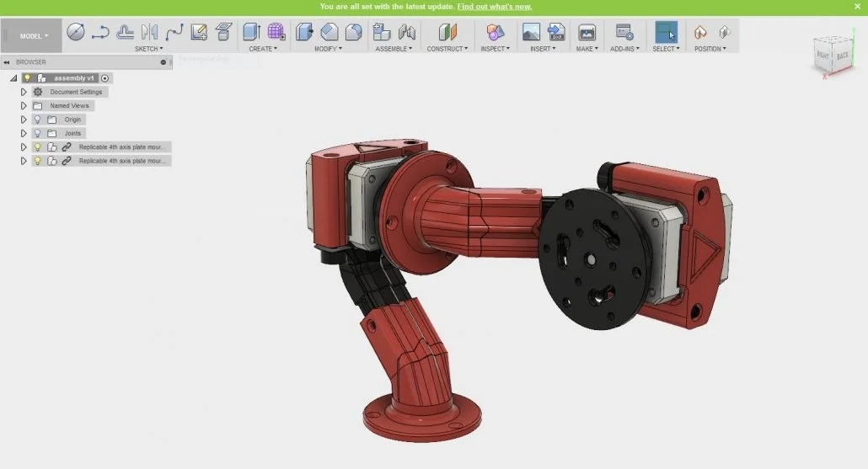Click the Browser panel options dot

(163, 62)
